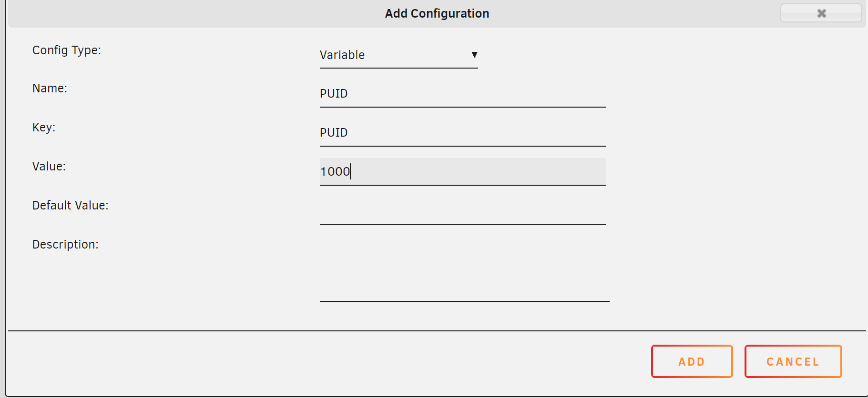Image resolution: width=868 pixels, height=398 pixels.
Task: Dismiss using the CANCEL button
Action: click(x=793, y=361)
